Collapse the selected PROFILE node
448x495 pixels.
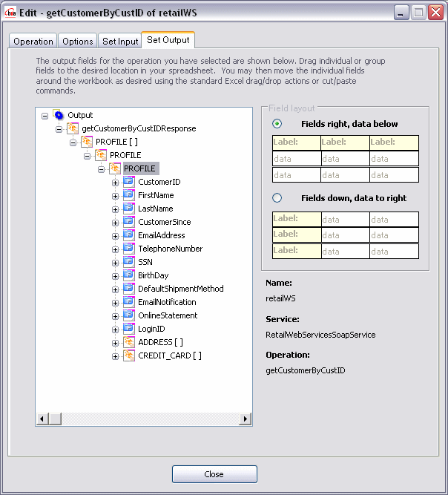[x=101, y=169]
